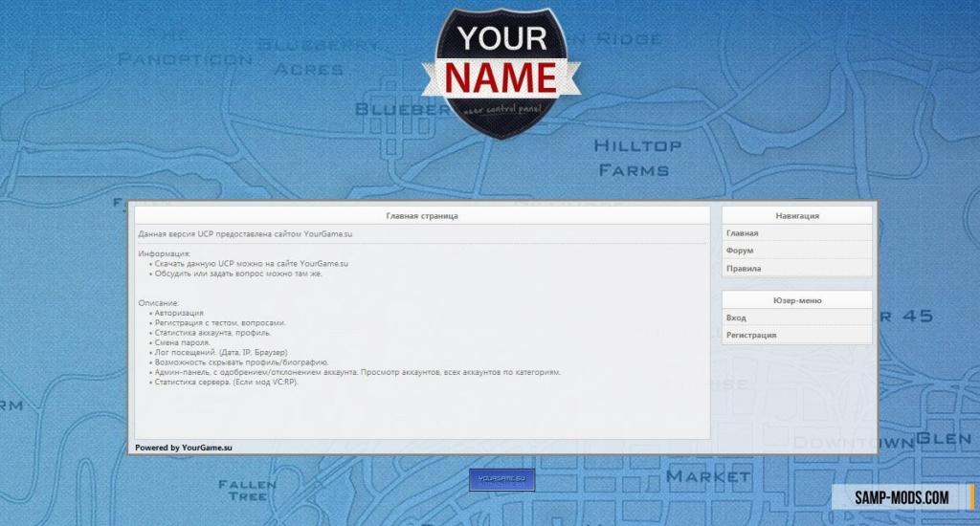Click the Лог посещений list item
Screen dimensions: 980x526
tap(221, 353)
